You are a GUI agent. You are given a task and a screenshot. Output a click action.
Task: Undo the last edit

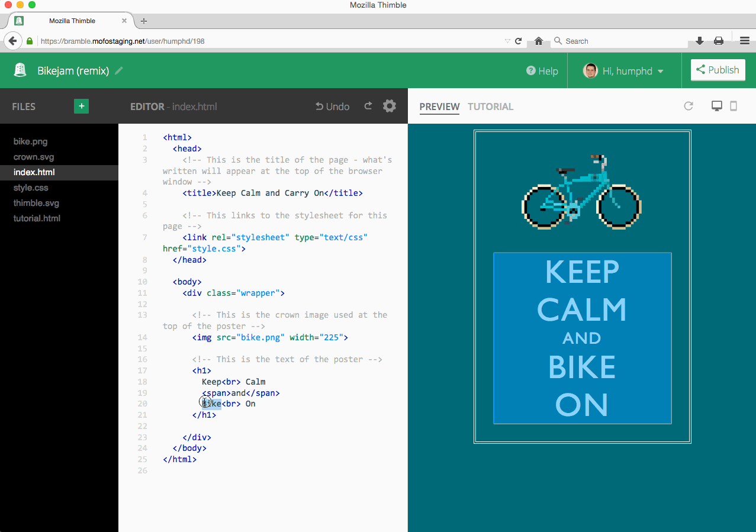332,107
